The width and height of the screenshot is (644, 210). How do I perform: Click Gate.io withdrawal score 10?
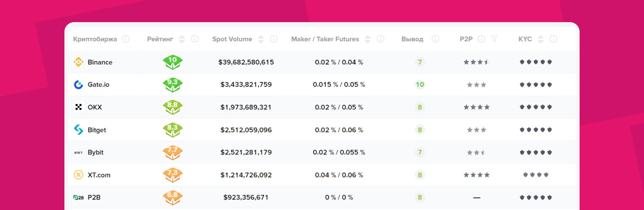coord(420,85)
